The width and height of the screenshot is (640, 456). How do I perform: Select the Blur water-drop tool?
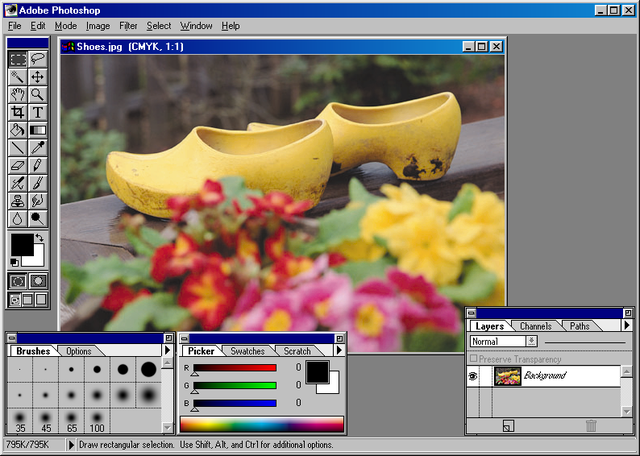pos(18,218)
